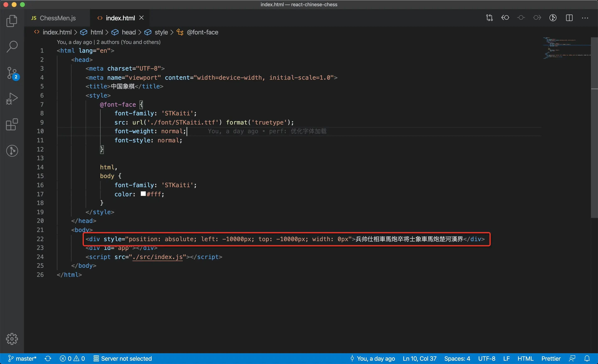Toggle the file blame annotations icon
Viewport: 598px width, 364px height.
(x=553, y=18)
